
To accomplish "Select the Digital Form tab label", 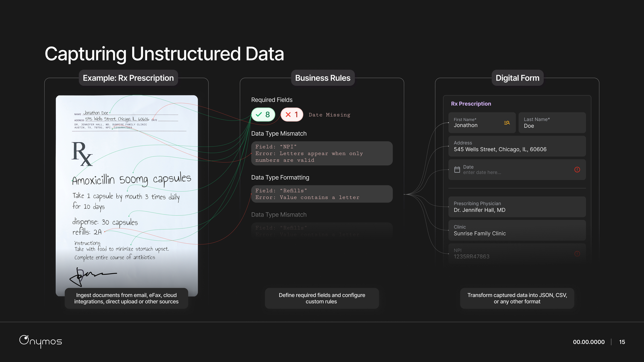I will pyautogui.click(x=517, y=78).
